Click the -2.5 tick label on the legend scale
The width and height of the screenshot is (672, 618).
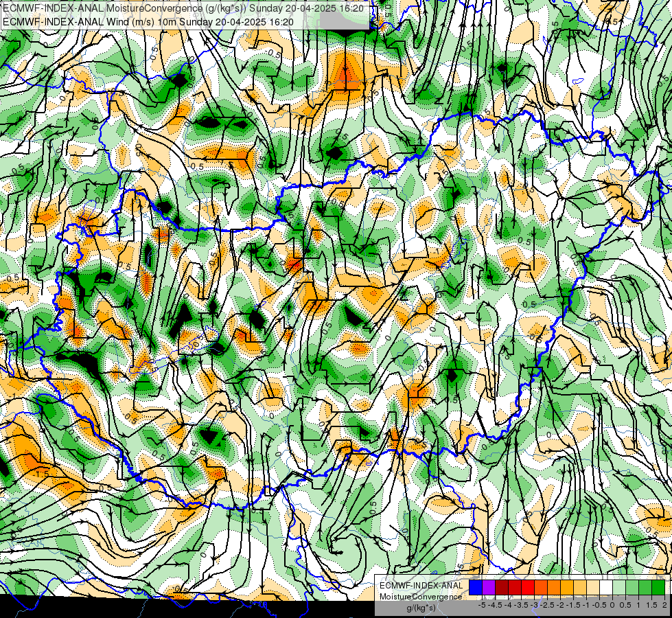point(547,605)
